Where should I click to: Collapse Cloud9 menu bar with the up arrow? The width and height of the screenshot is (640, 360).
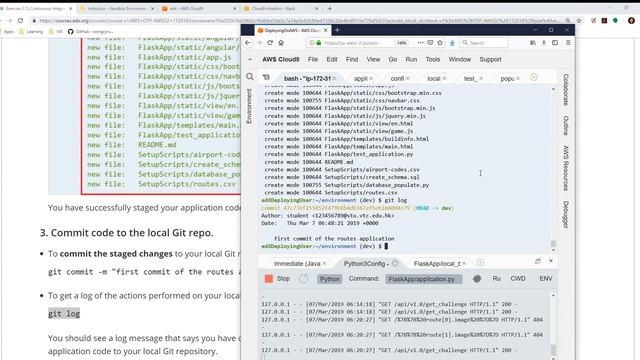click(250, 60)
